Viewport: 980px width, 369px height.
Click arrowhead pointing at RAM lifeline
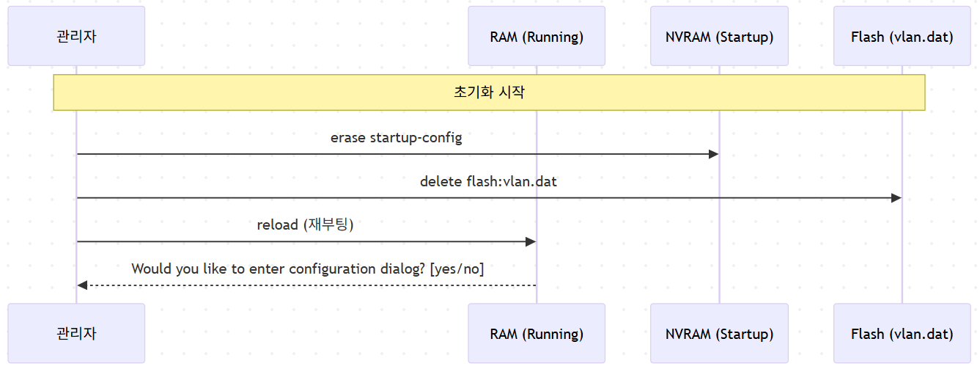coord(531,241)
